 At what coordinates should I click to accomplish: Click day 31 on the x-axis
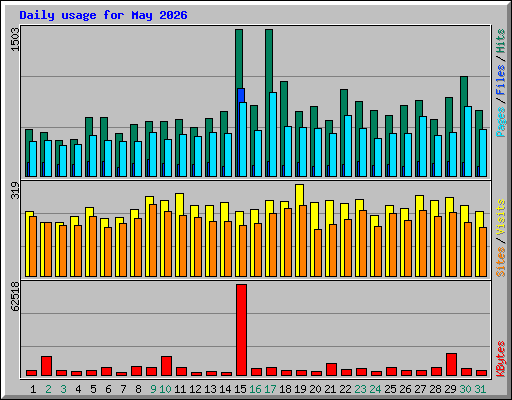click(x=480, y=389)
